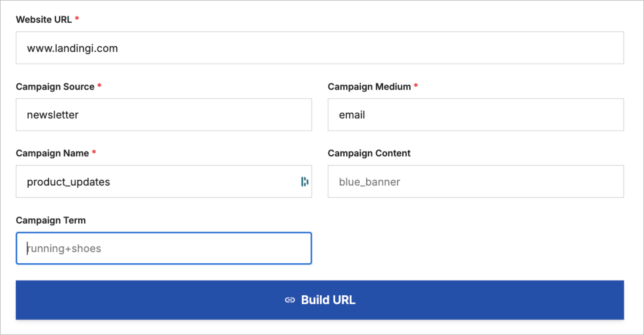Click the Campaign Medium label text
The image size is (644, 335).
[369, 87]
